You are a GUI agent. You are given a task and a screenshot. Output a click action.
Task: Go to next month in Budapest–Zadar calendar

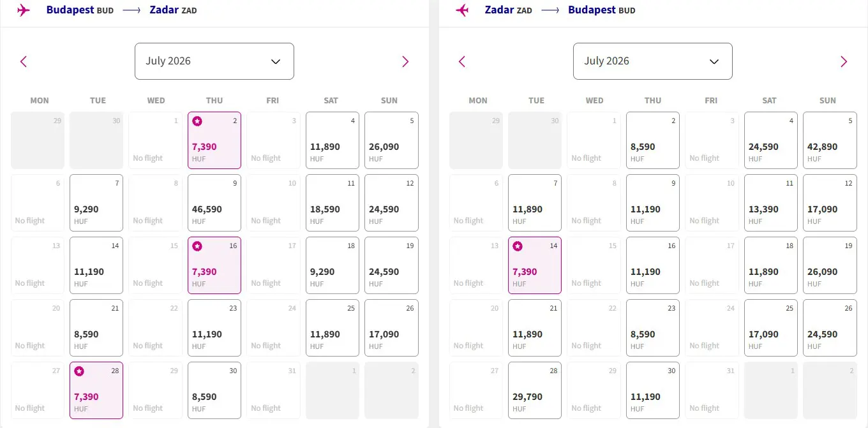(405, 61)
